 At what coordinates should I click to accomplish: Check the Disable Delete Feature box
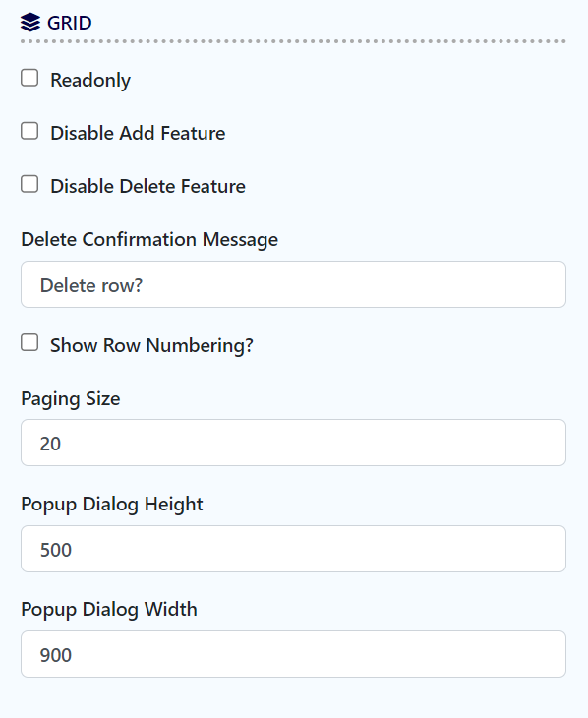(29, 184)
